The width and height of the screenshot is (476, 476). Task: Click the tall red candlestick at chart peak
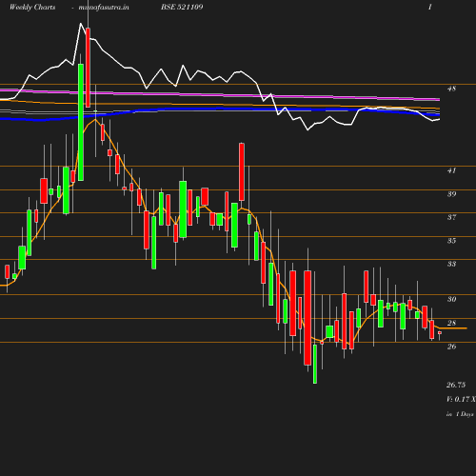[88, 68]
